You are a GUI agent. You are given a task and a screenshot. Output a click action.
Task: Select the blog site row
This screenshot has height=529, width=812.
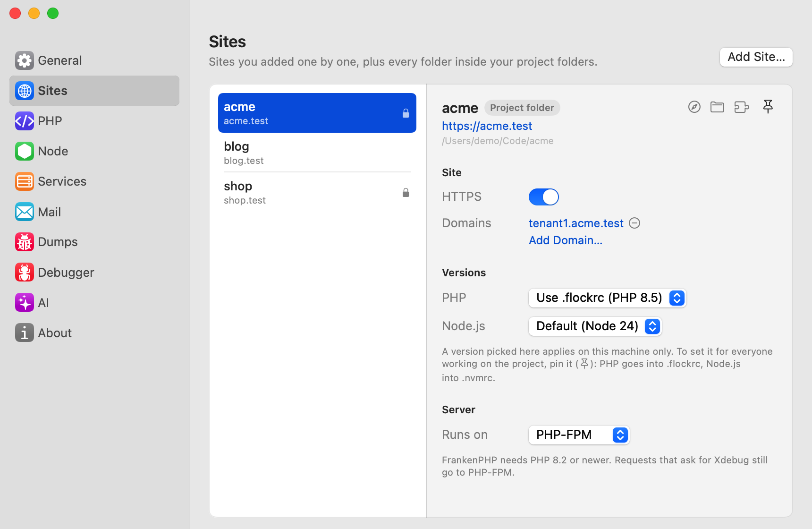pyautogui.click(x=317, y=153)
